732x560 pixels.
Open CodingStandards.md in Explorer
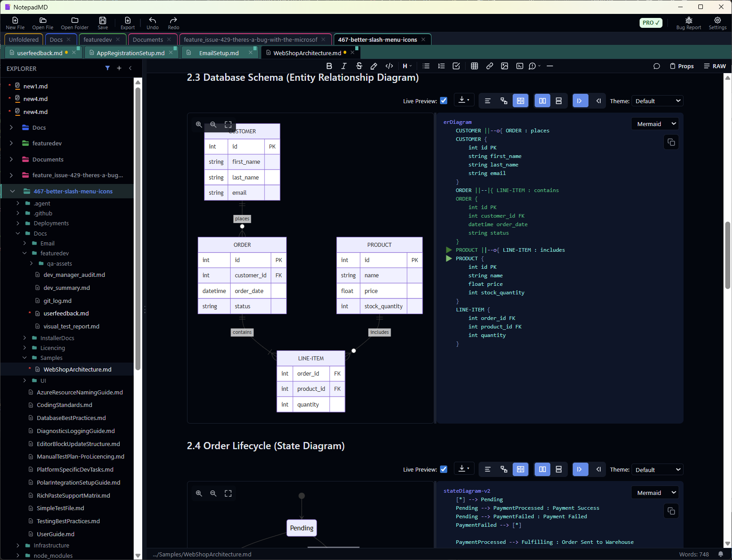[65, 405]
